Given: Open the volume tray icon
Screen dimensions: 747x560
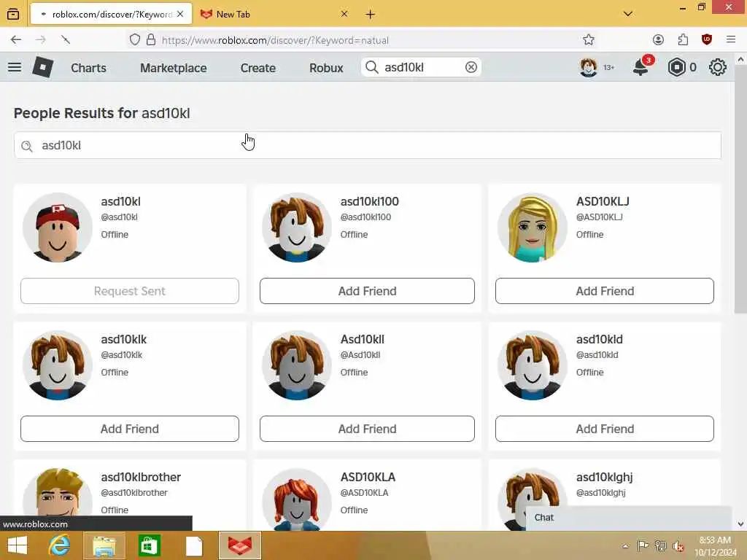Looking at the screenshot, I should pyautogui.click(x=678, y=545).
